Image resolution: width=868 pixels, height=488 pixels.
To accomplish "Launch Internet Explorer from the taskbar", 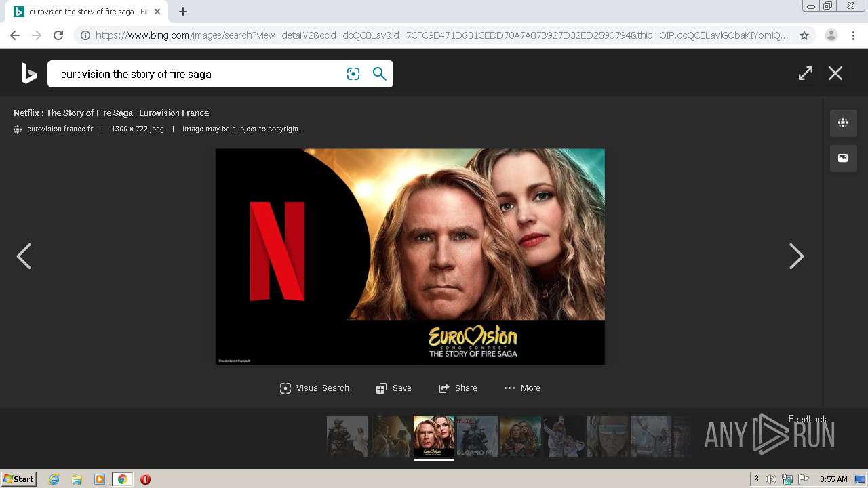I will pos(54,479).
